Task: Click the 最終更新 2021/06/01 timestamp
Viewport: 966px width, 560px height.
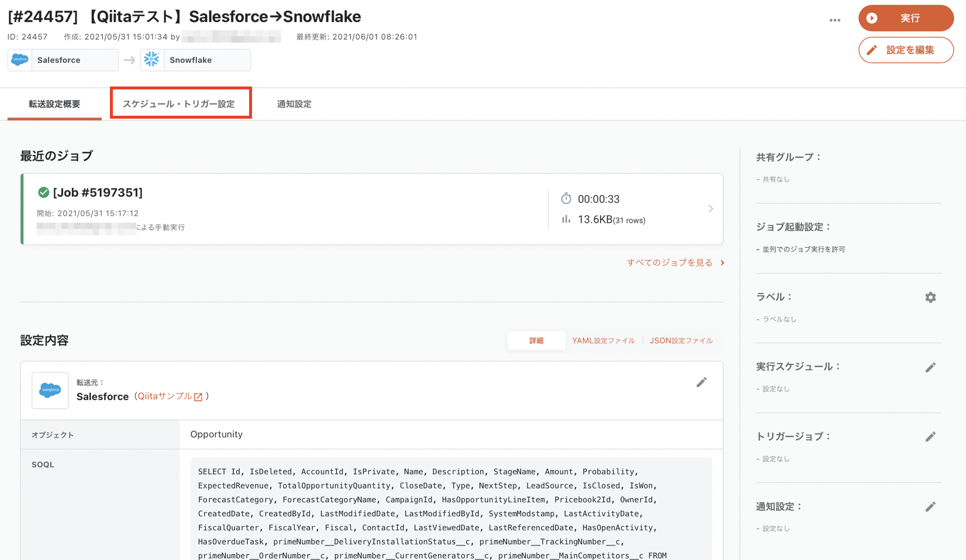Action: pos(357,37)
